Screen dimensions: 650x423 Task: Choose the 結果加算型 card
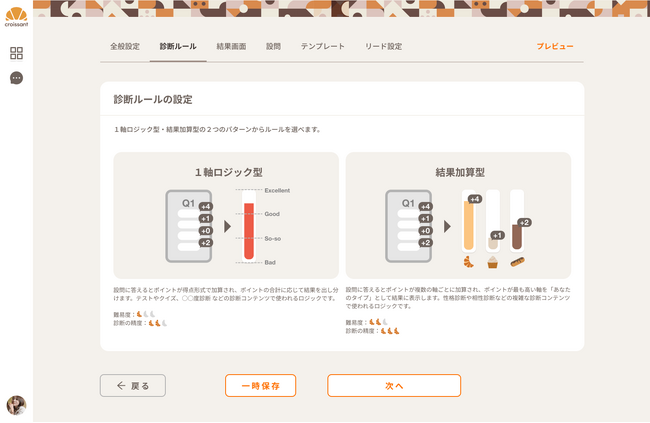(458, 215)
